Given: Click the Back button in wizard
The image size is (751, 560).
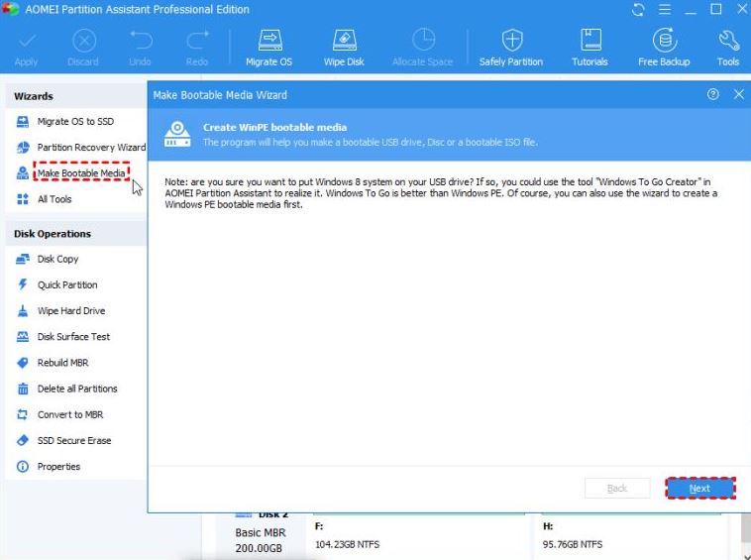Looking at the screenshot, I should pyautogui.click(x=617, y=489).
